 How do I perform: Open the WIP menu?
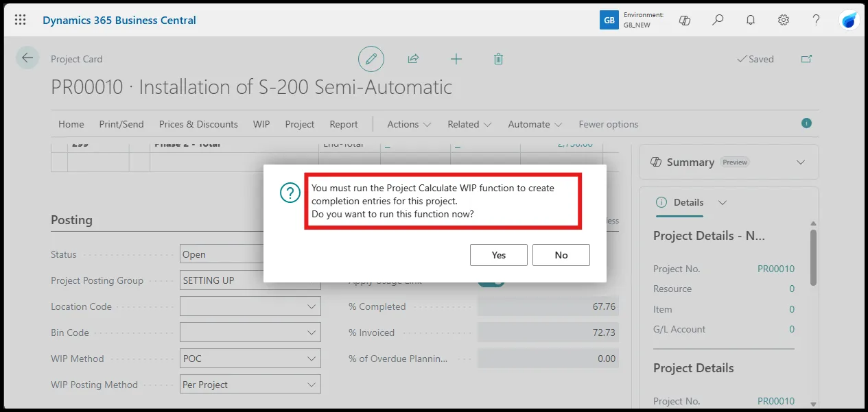pyautogui.click(x=261, y=124)
